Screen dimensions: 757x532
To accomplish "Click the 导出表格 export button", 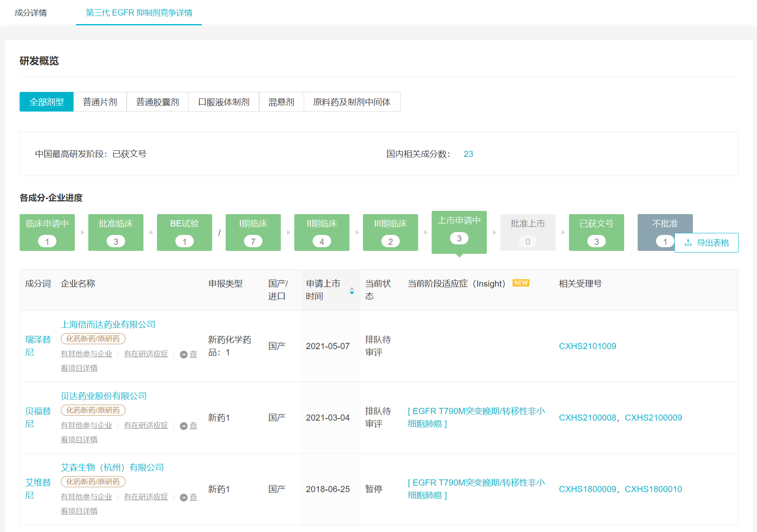I will [706, 243].
